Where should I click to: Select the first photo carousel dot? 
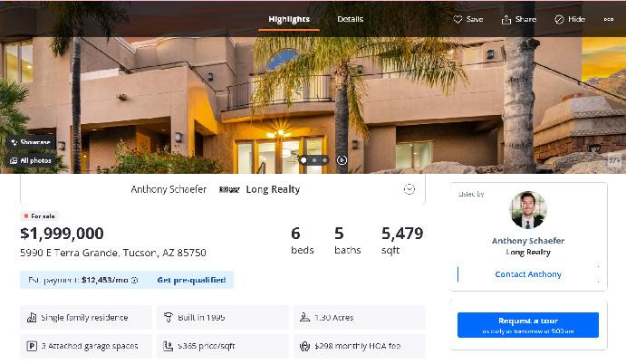click(x=303, y=160)
